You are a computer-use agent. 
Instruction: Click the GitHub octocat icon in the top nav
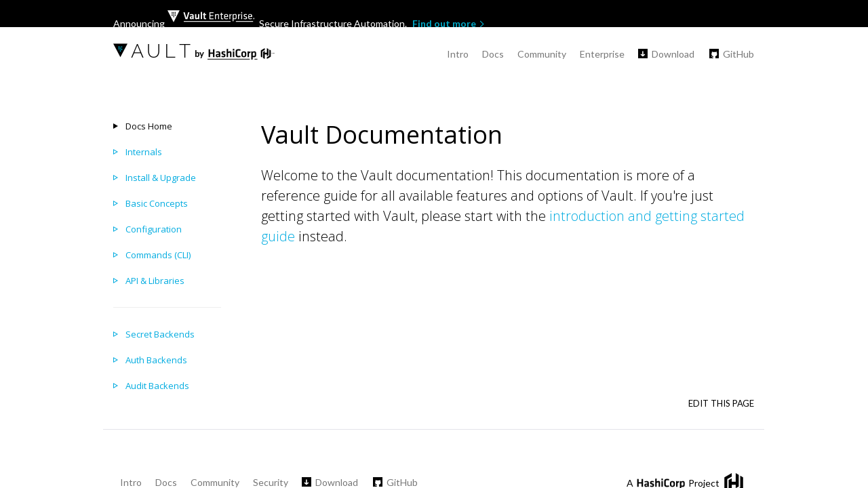[714, 54]
